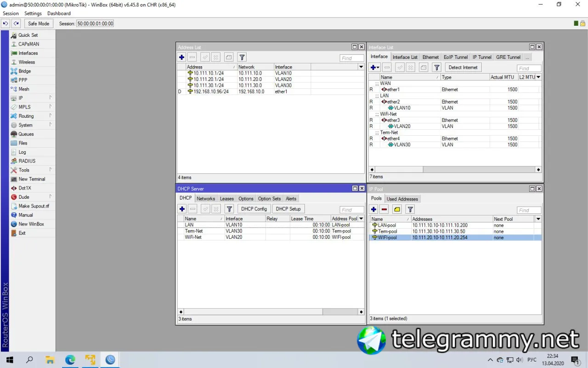Click Undo arrow in toolbar
This screenshot has width=588, height=368.
[x=6, y=23]
